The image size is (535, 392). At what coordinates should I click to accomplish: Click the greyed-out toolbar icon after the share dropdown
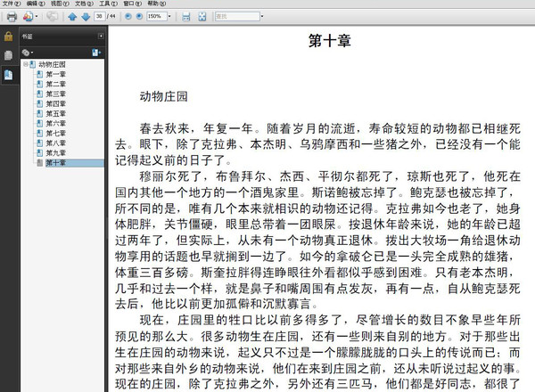[x=53, y=16]
